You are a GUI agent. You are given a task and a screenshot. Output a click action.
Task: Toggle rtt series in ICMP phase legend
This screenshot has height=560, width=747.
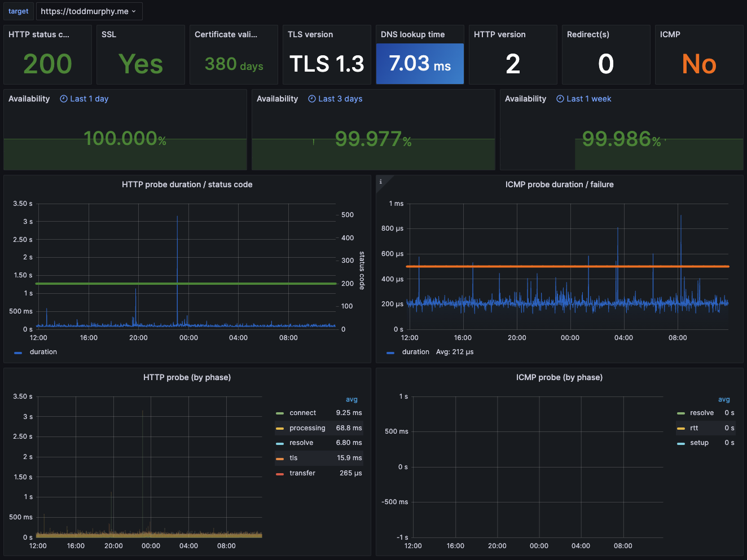tap(694, 428)
